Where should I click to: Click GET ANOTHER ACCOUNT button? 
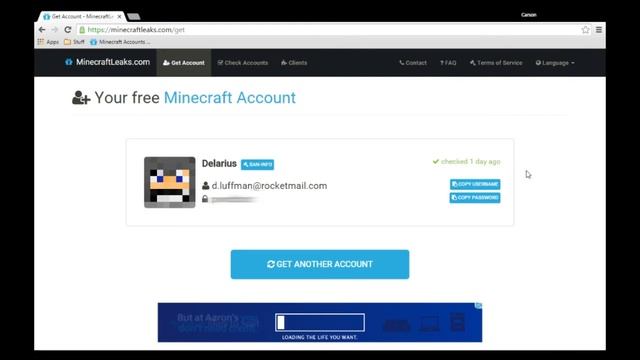(x=320, y=264)
